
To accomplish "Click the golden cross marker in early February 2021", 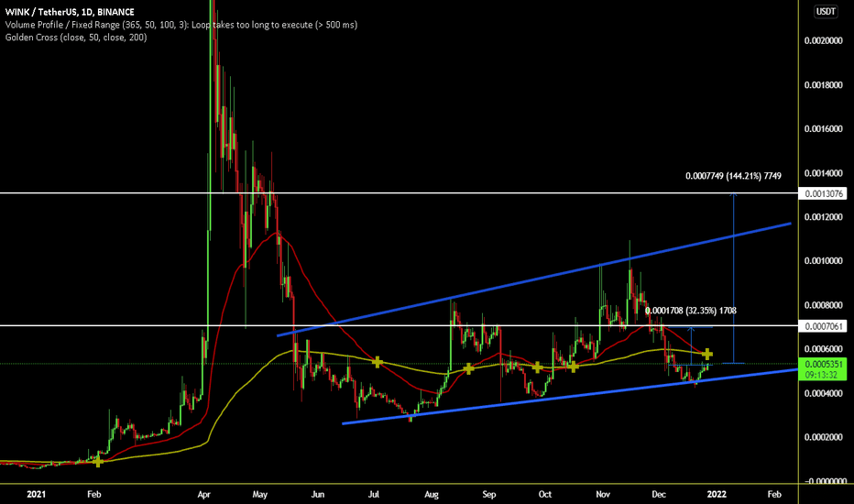I will pos(97,462).
